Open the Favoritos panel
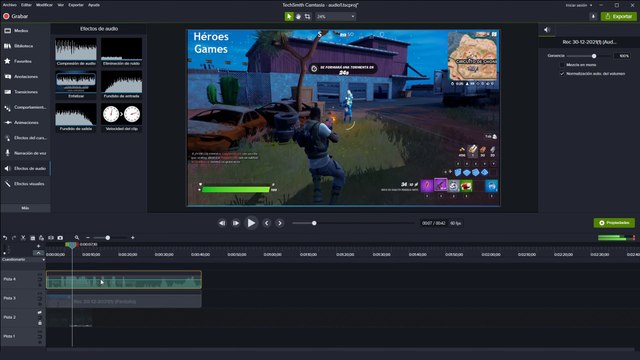 [24, 61]
